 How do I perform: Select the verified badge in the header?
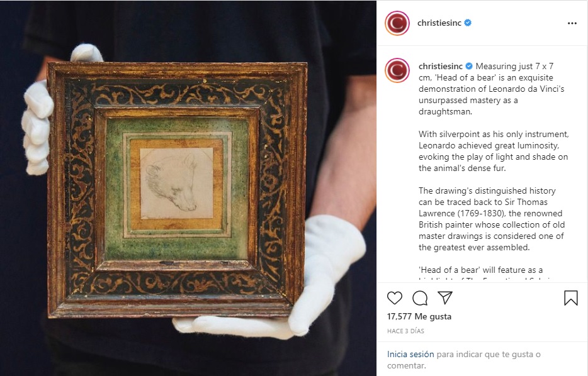[468, 23]
